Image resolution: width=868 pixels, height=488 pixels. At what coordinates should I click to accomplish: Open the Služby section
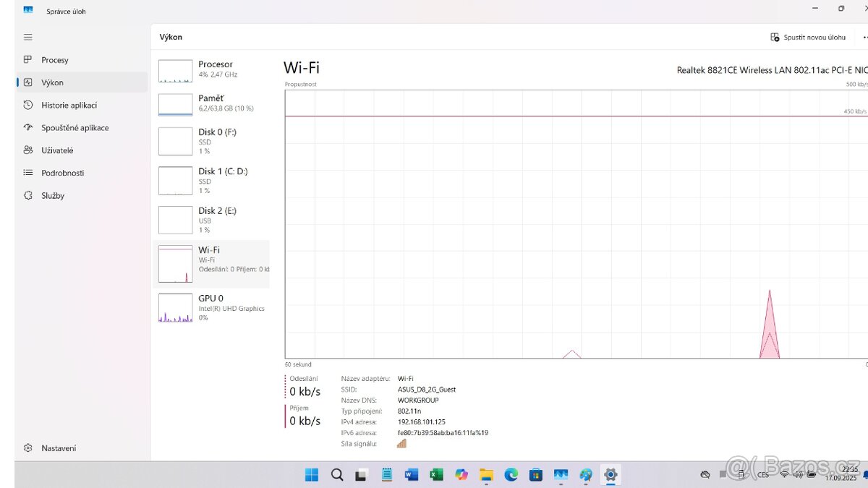coord(54,195)
